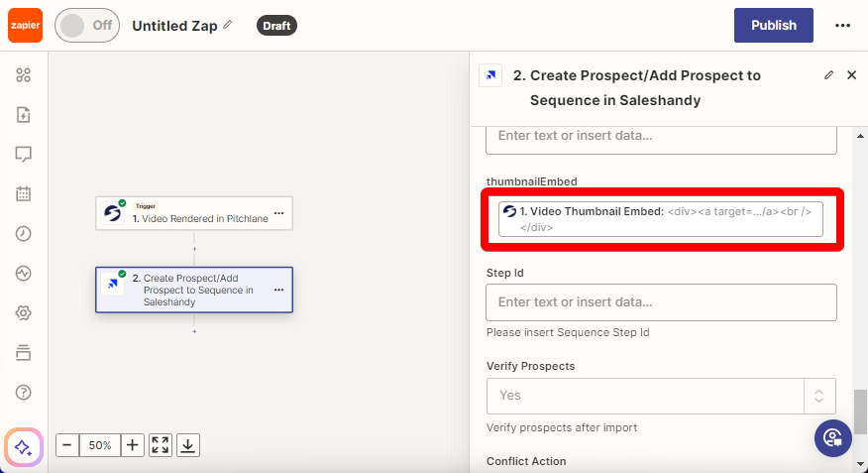The height and width of the screenshot is (473, 868).
Task: Open the Zap file icon in sidebar
Action: (x=23, y=115)
